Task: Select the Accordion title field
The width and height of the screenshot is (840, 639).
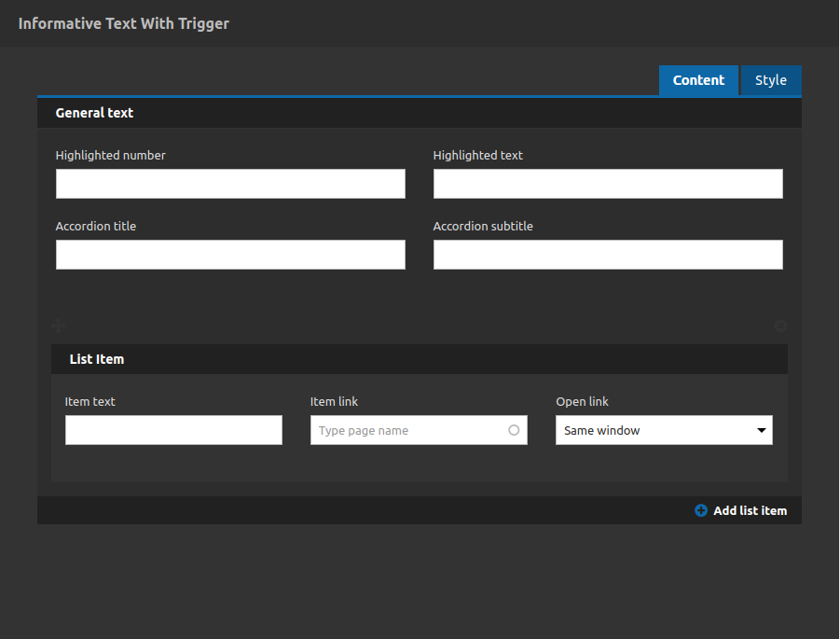Action: click(x=230, y=255)
